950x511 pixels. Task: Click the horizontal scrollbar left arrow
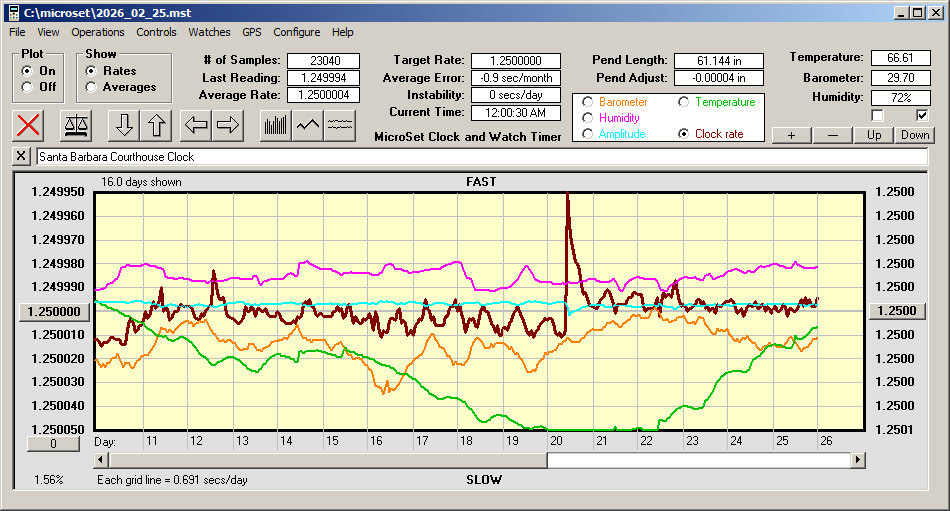click(100, 460)
